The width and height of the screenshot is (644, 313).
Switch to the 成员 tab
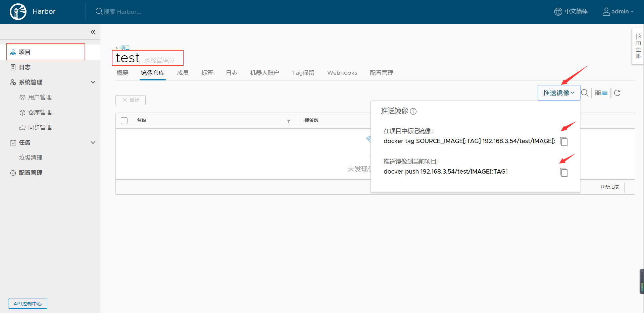click(x=183, y=73)
